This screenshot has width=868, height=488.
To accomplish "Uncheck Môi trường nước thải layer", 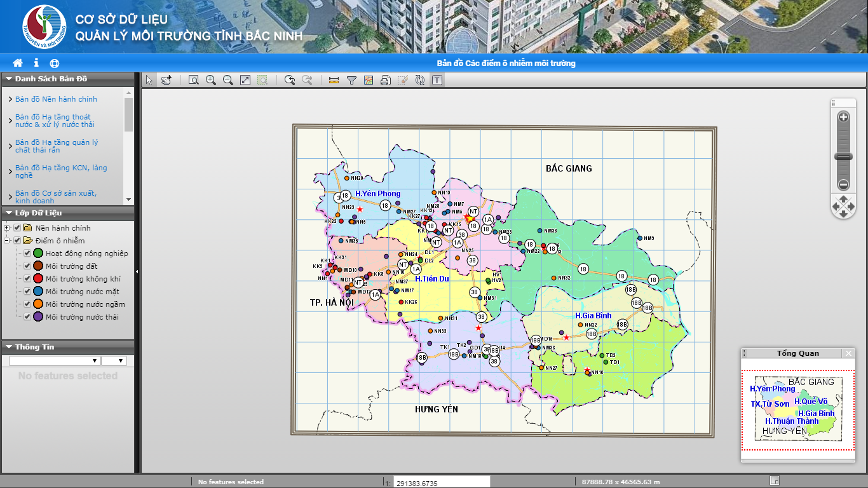I will (x=27, y=316).
